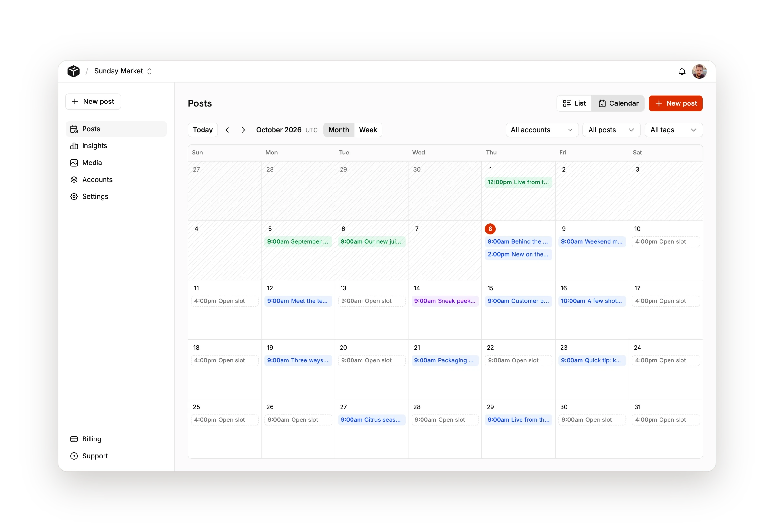Open Settings in the sidebar
774x532 pixels.
pyautogui.click(x=116, y=196)
